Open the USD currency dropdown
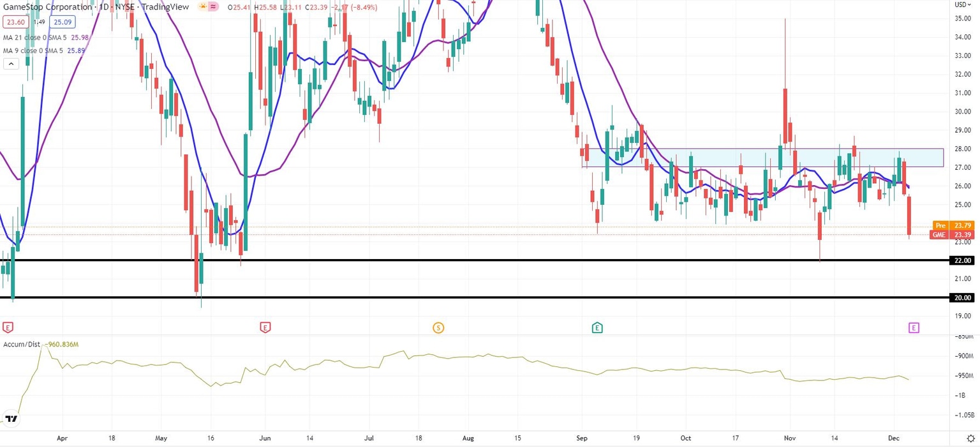Viewport: 980px width, 448px height. [x=962, y=4]
